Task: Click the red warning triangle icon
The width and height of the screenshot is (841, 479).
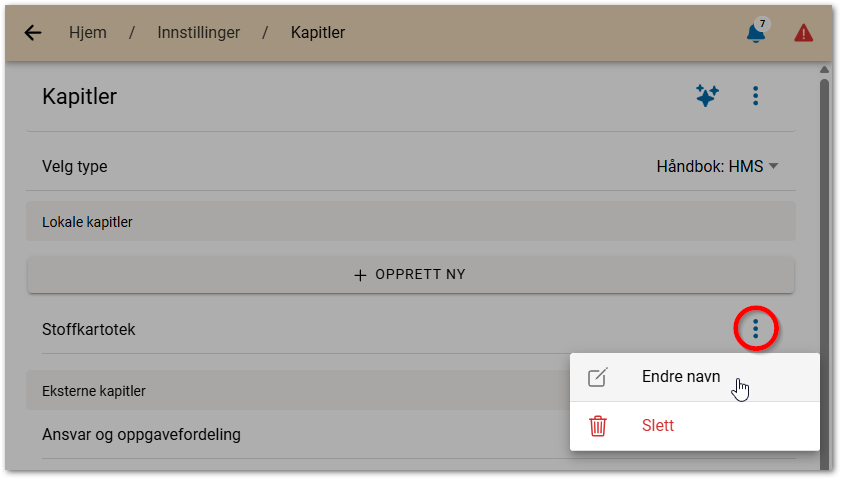Action: point(803,33)
